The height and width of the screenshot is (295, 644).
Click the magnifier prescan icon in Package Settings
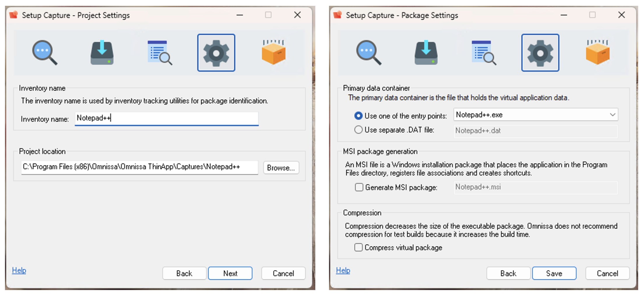point(368,53)
